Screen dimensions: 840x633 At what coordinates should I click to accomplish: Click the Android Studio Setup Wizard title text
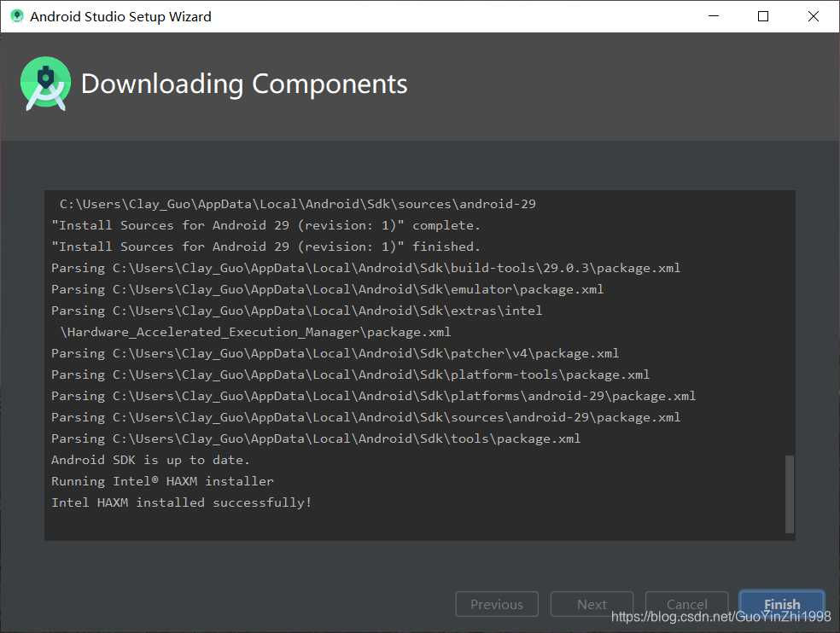(x=119, y=15)
